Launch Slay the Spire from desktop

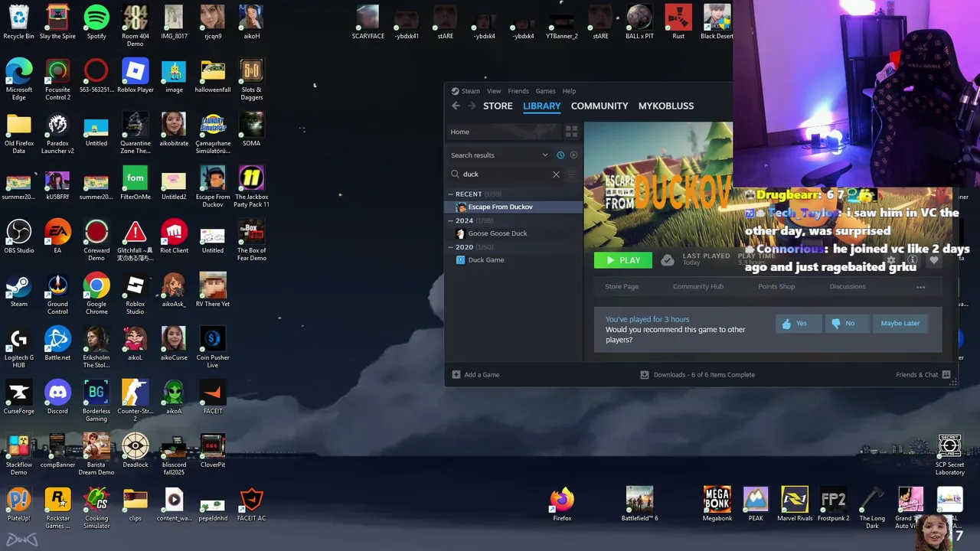57,21
